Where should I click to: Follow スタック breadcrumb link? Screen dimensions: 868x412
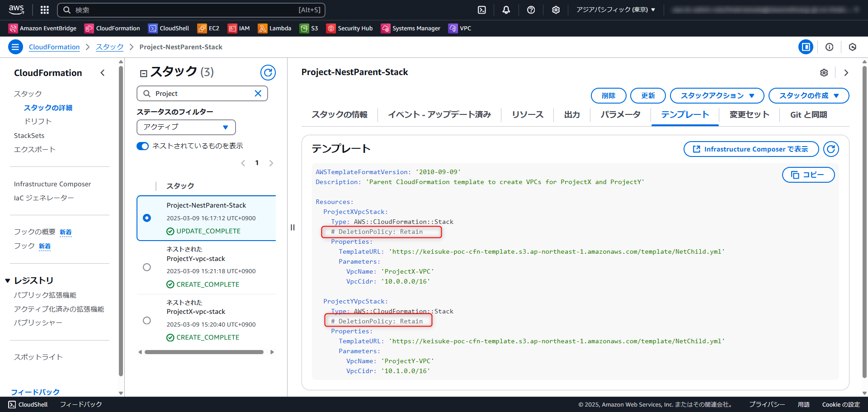(x=109, y=47)
